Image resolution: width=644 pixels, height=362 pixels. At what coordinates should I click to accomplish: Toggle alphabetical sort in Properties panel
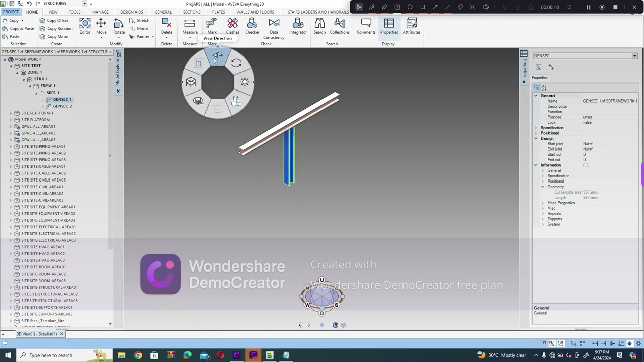pyautogui.click(x=544, y=88)
